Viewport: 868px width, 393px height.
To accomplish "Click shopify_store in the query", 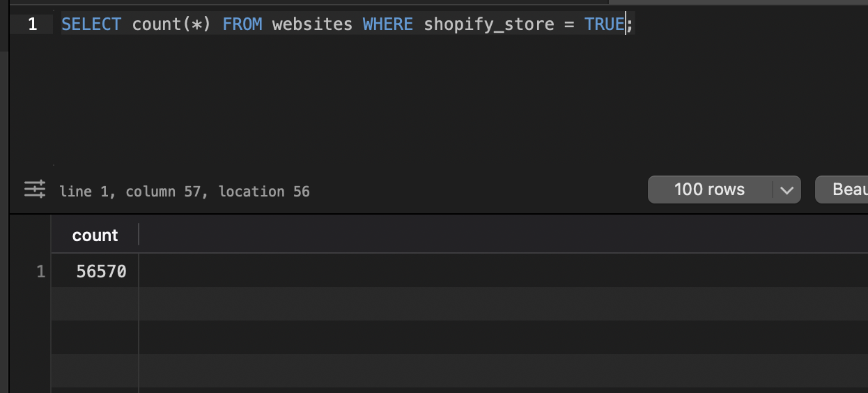I will tap(489, 24).
